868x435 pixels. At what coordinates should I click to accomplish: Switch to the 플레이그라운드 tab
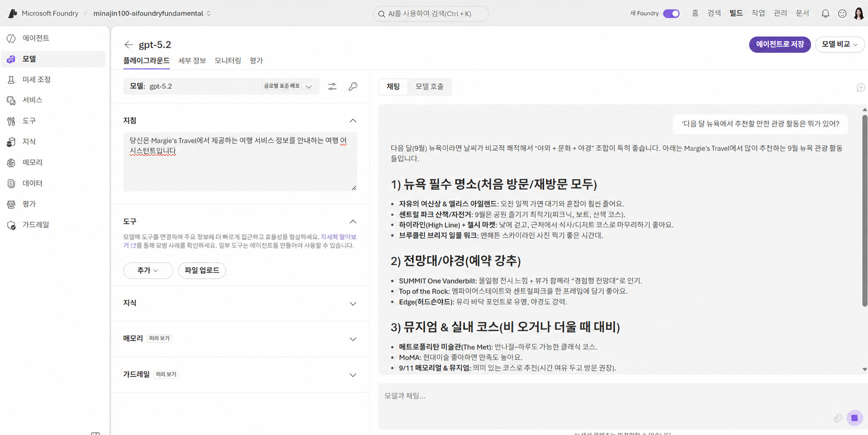coord(146,60)
